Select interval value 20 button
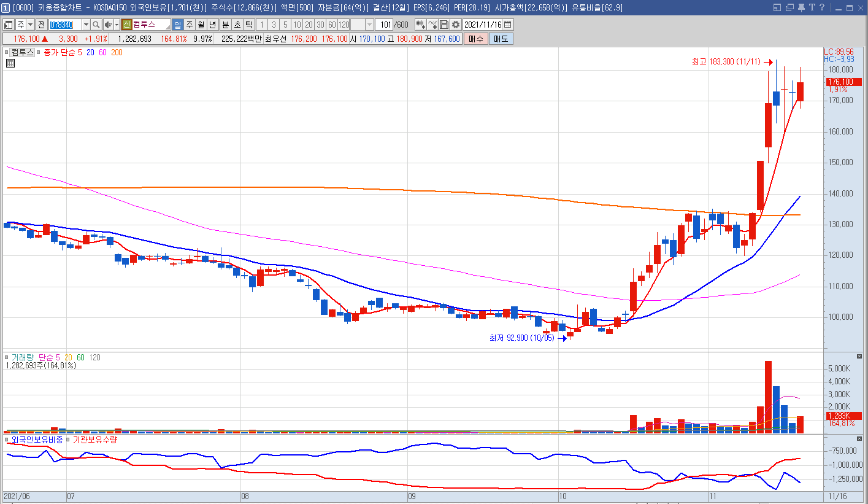 pyautogui.click(x=309, y=25)
